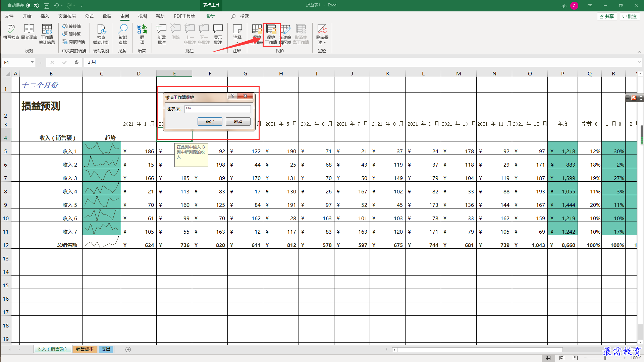
Task: Run 拼写检查 spell check
Action: [11, 32]
